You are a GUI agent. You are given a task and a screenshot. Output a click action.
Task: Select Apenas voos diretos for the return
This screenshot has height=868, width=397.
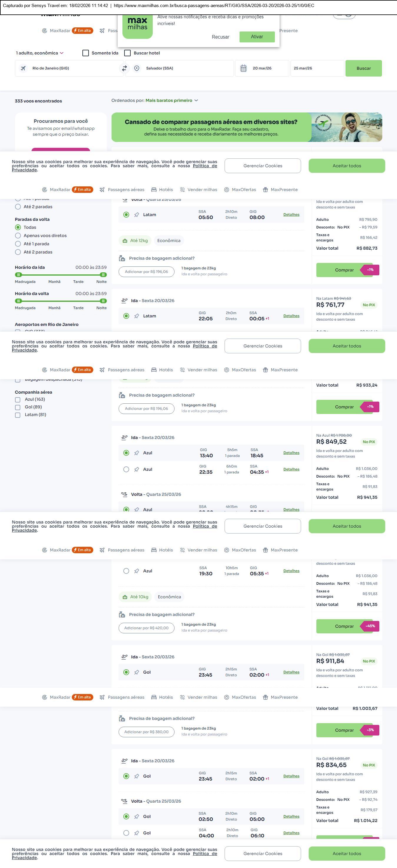point(18,236)
